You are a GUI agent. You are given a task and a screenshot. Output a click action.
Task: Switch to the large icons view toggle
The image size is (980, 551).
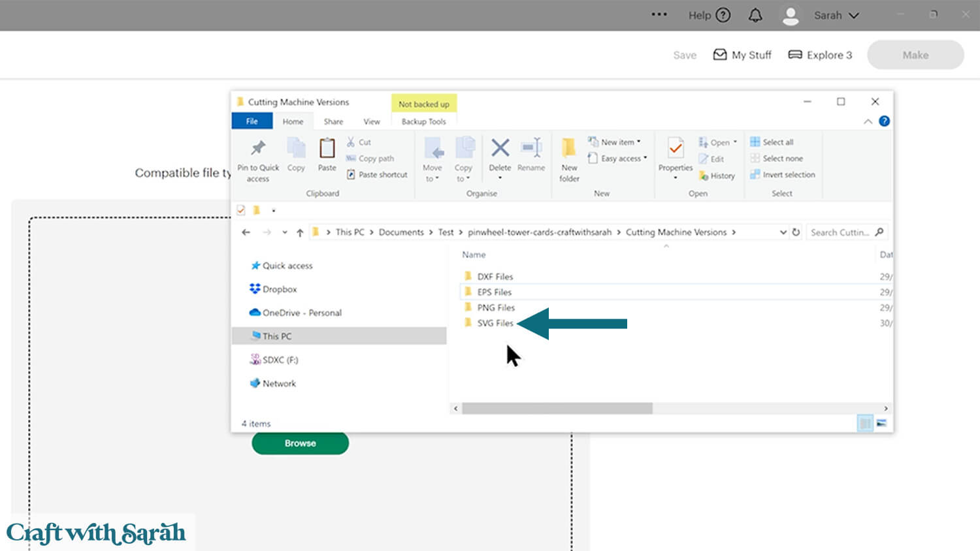tap(881, 424)
